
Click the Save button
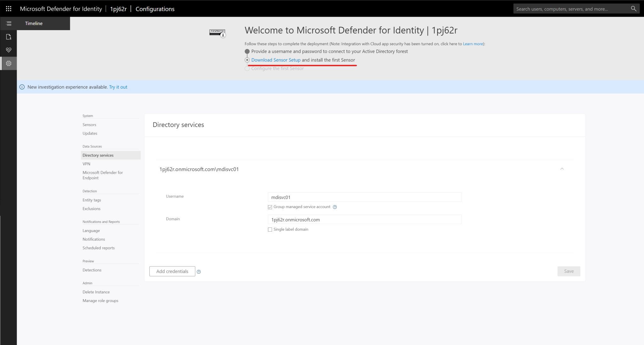point(569,271)
